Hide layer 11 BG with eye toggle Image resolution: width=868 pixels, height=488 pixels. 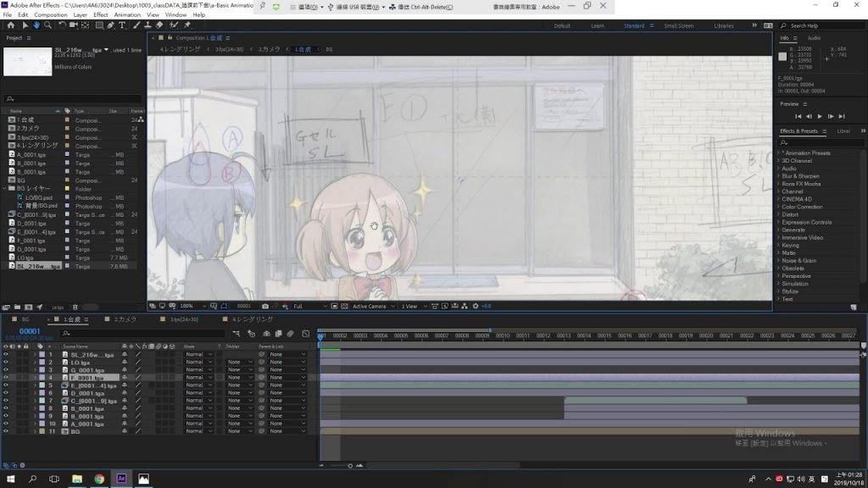click(x=6, y=431)
